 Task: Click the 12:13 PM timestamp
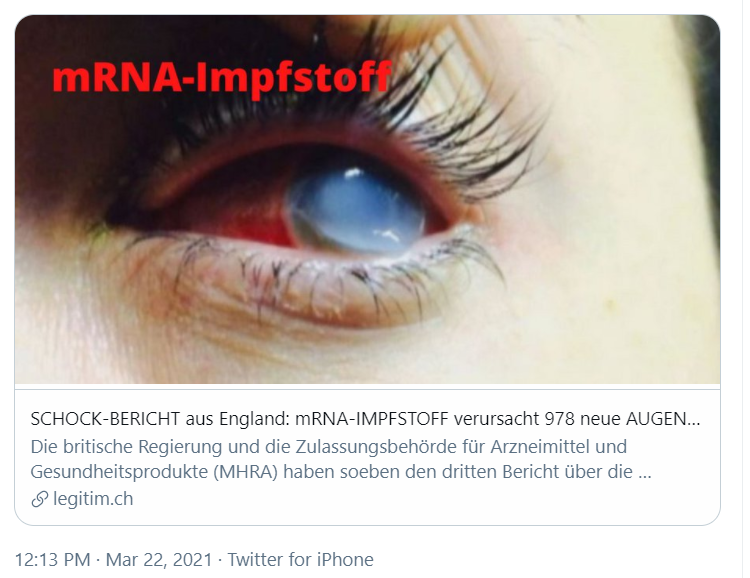pos(53,559)
